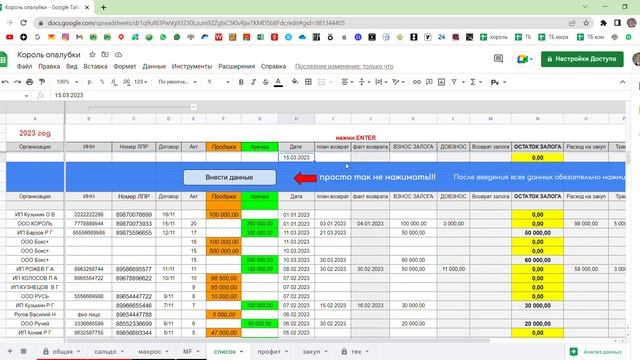This screenshot has width=640, height=360.
Task: Open zoom 100% dropdown
Action: point(67,82)
